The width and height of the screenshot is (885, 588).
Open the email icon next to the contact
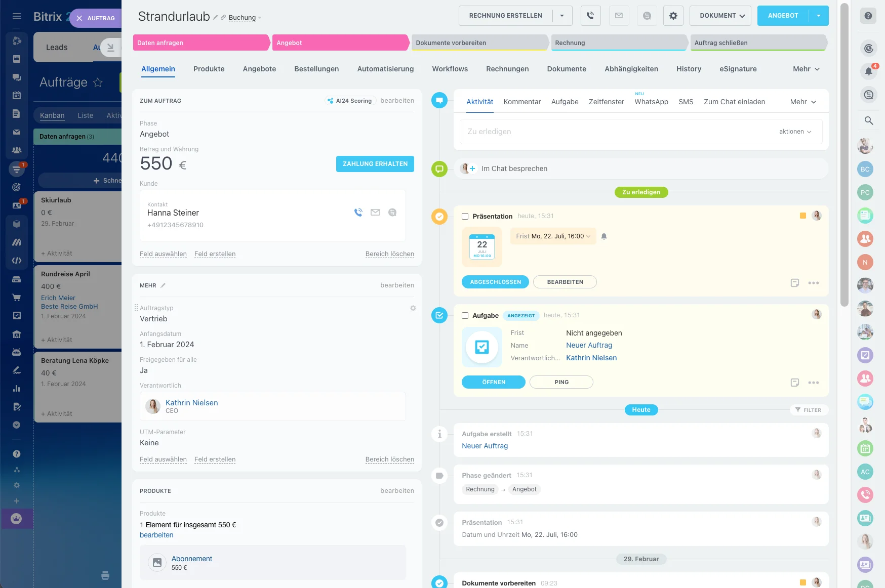(375, 213)
